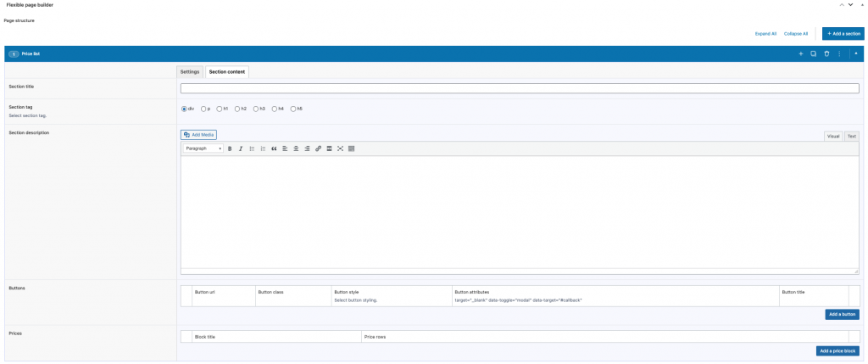This screenshot has width=868, height=364.
Task: Click the Page structure label
Action: tap(19, 20)
